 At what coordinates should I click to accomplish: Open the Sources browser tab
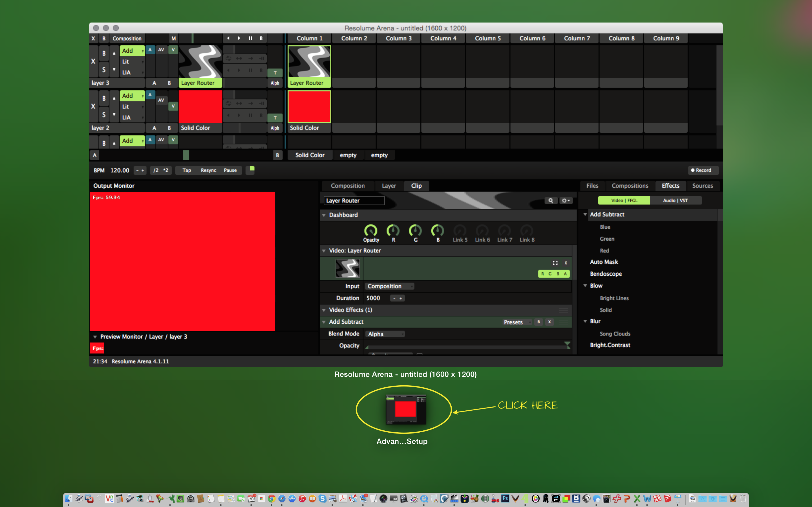pos(702,186)
